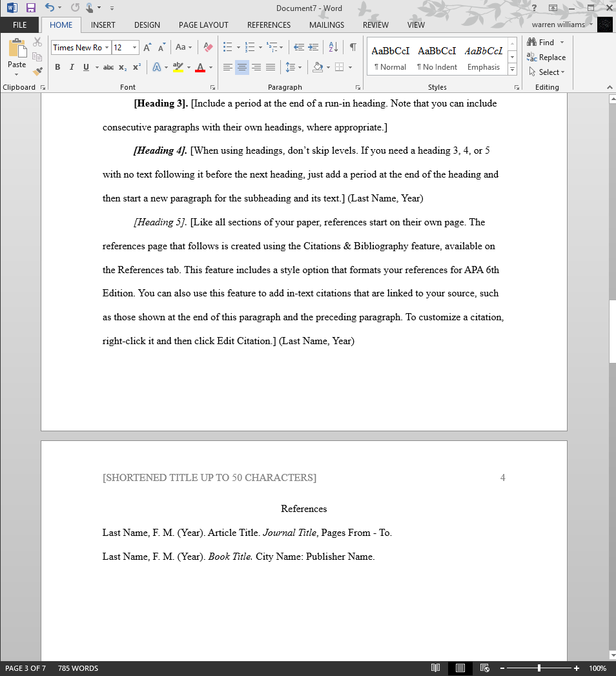Toggle Show/Hide paragraph marks
This screenshot has height=676, width=616.
click(353, 47)
